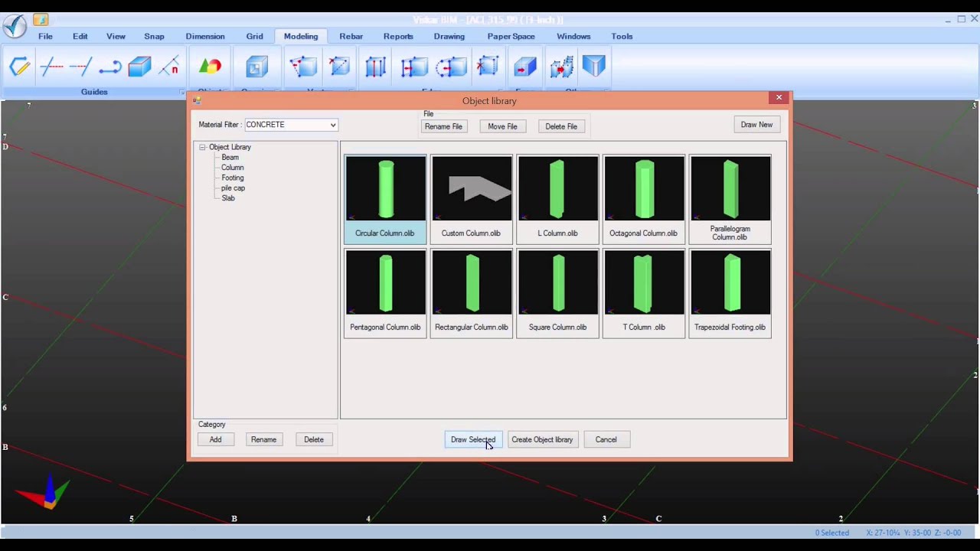Image resolution: width=980 pixels, height=551 pixels.
Task: Select the blue 3D box guide icon
Action: coord(139,67)
